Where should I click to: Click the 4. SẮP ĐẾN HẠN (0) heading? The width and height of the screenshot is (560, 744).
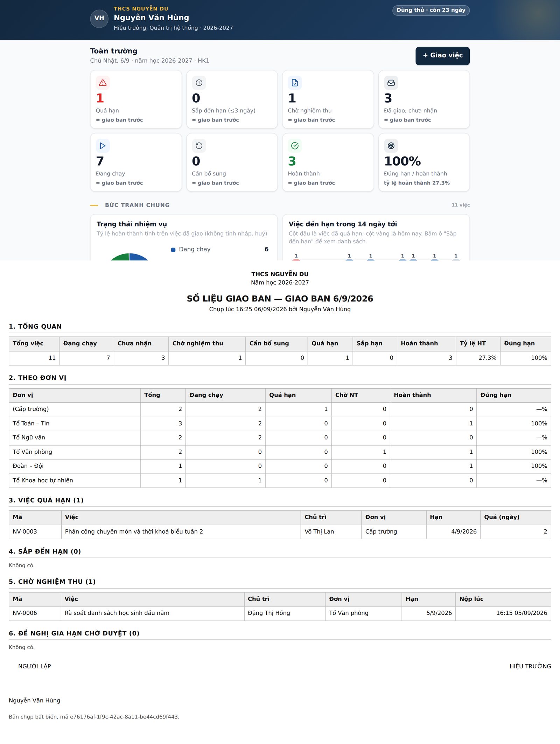click(x=45, y=551)
